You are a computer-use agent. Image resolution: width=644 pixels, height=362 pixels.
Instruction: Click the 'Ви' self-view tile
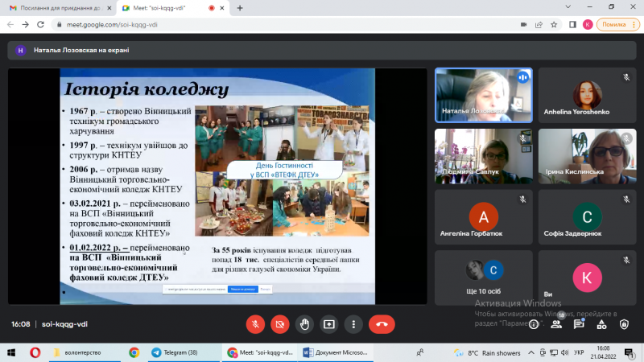pyautogui.click(x=588, y=278)
